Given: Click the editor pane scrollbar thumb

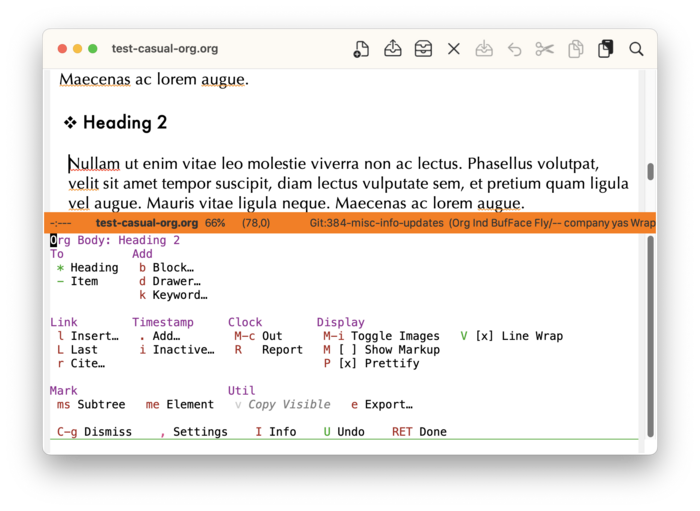Looking at the screenshot, I should (x=650, y=172).
